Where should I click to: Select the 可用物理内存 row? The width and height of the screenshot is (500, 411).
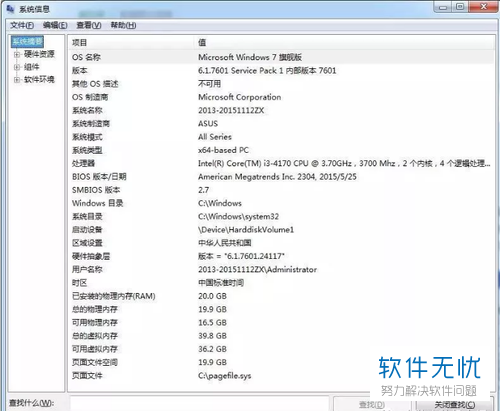281,323
